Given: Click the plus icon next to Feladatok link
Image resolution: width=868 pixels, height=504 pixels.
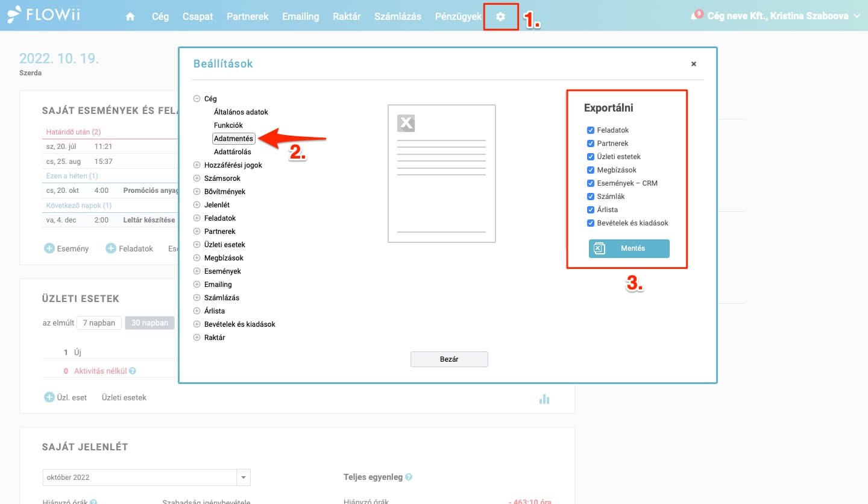Looking at the screenshot, I should (111, 248).
